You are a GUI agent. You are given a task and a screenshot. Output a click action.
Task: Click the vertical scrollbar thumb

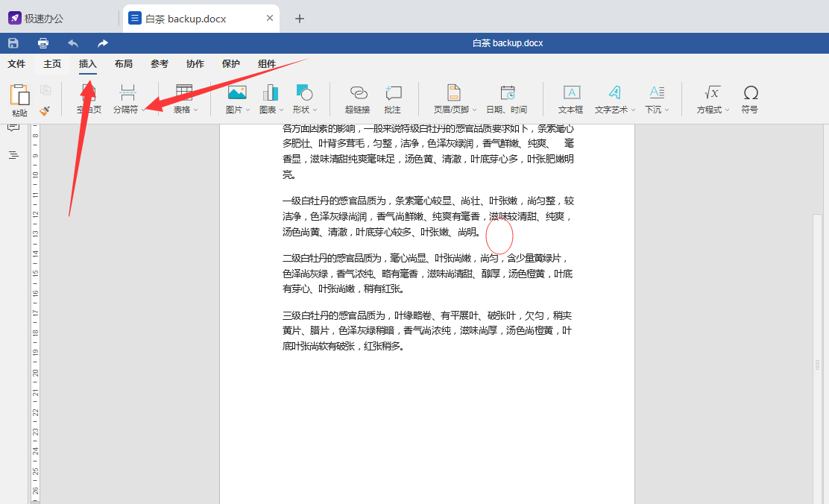tap(817, 365)
